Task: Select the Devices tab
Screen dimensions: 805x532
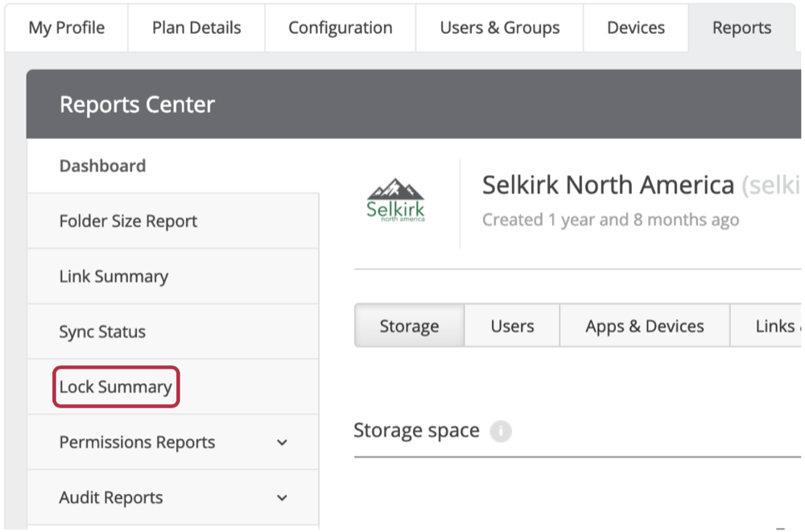Action: (x=636, y=27)
